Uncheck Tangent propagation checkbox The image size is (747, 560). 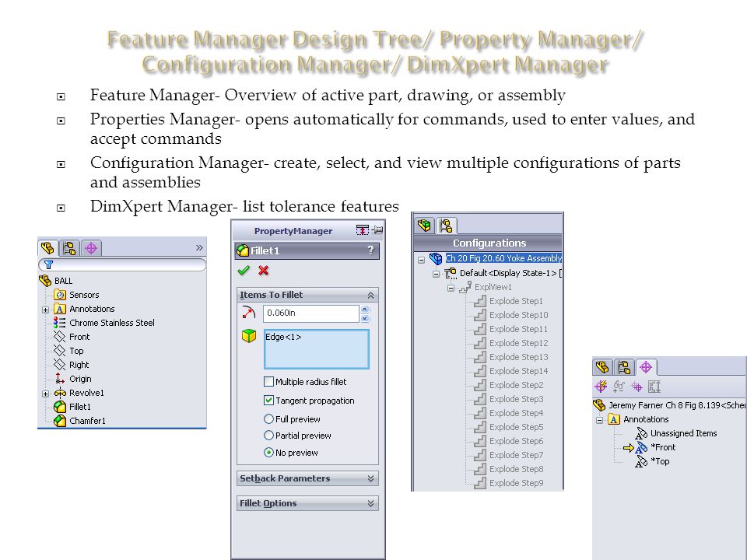268,401
